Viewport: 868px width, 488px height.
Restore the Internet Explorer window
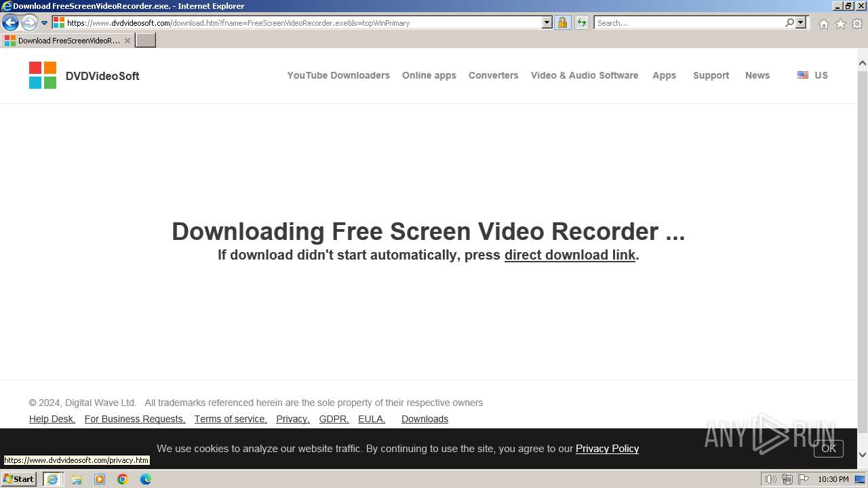[848, 6]
